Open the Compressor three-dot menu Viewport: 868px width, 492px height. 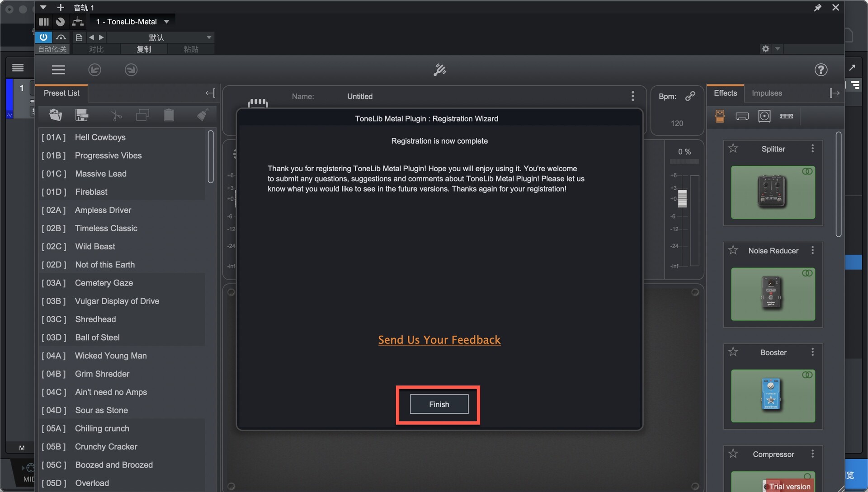pos(812,454)
